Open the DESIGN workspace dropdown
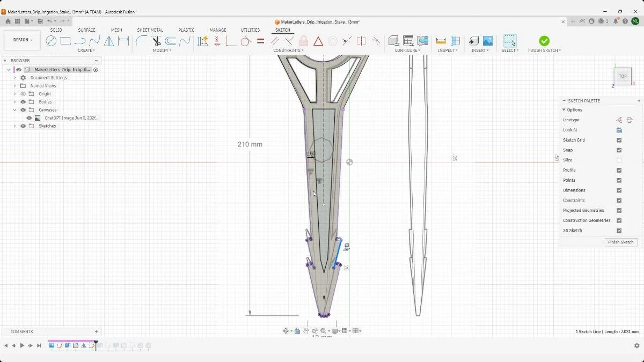The width and height of the screenshot is (644, 362). click(23, 40)
